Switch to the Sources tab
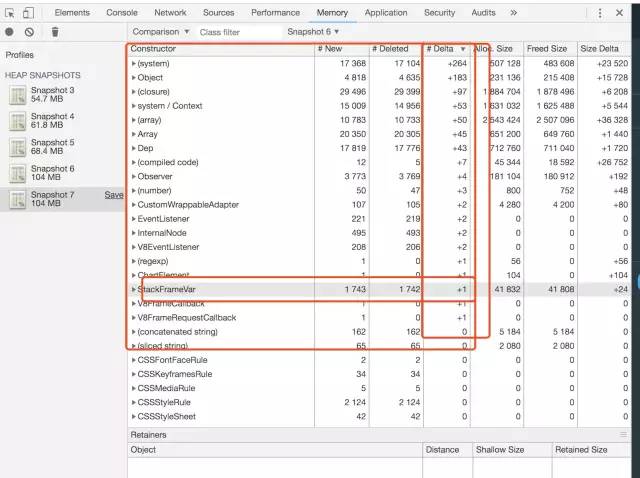 [219, 13]
